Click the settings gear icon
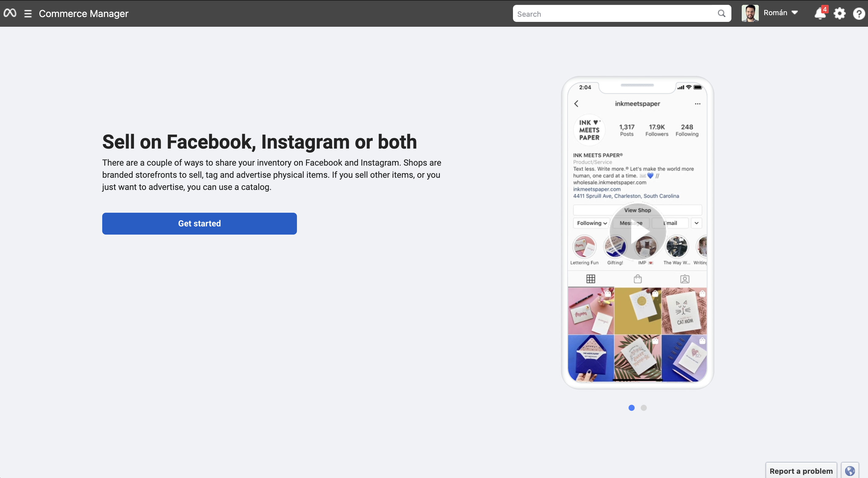Viewport: 868px width, 478px height. coord(840,13)
